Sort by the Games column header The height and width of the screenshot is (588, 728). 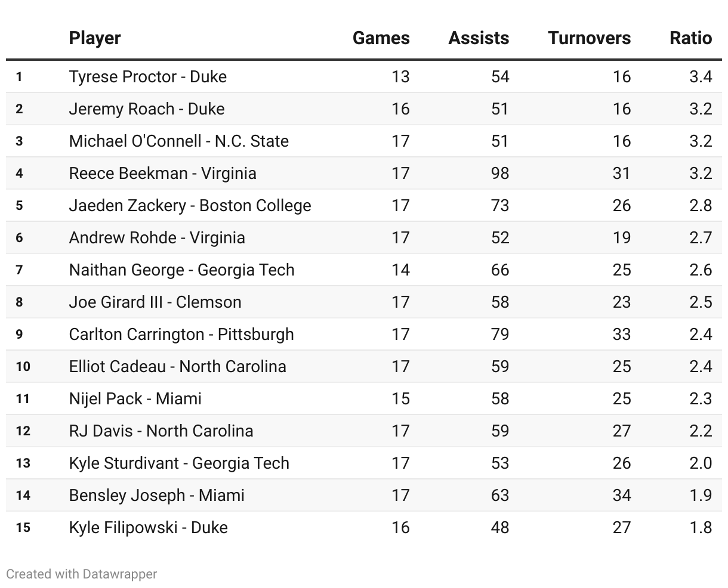click(x=381, y=38)
